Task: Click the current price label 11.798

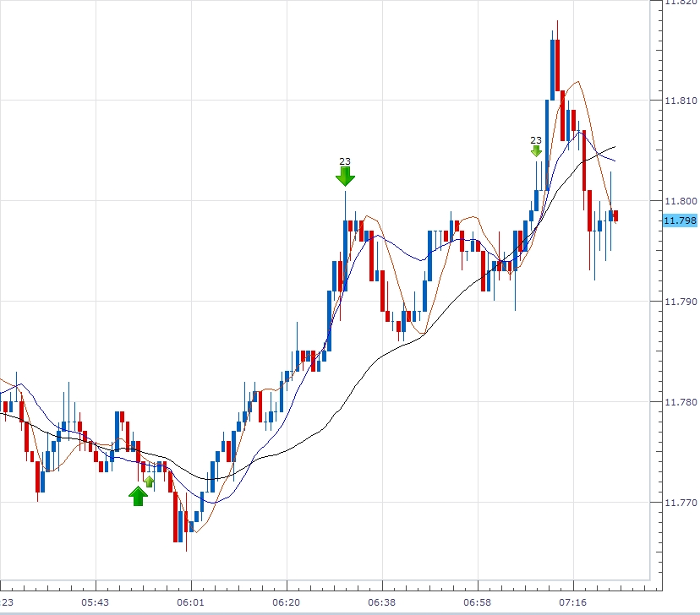Action: point(680,220)
